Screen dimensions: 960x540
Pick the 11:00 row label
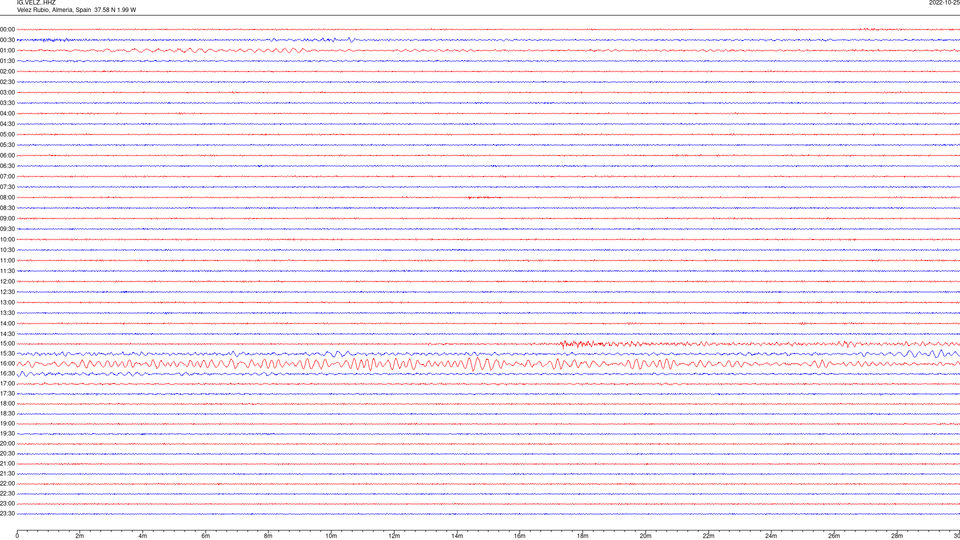point(7,261)
